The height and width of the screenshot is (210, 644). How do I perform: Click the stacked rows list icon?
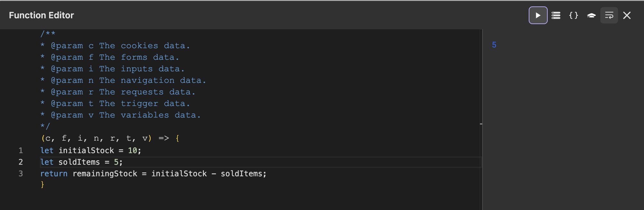tap(556, 15)
